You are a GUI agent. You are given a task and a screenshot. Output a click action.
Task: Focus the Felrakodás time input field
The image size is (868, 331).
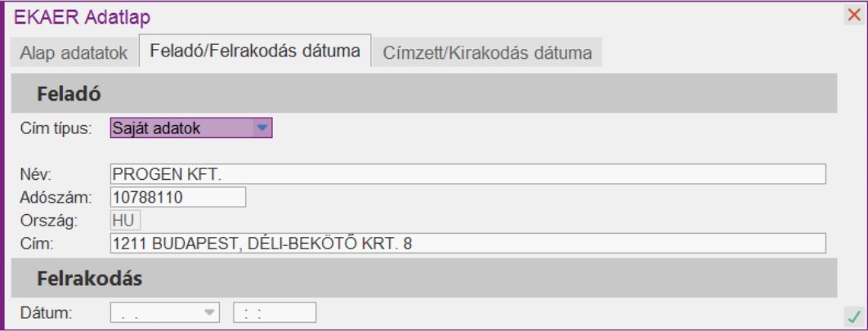coord(275,312)
